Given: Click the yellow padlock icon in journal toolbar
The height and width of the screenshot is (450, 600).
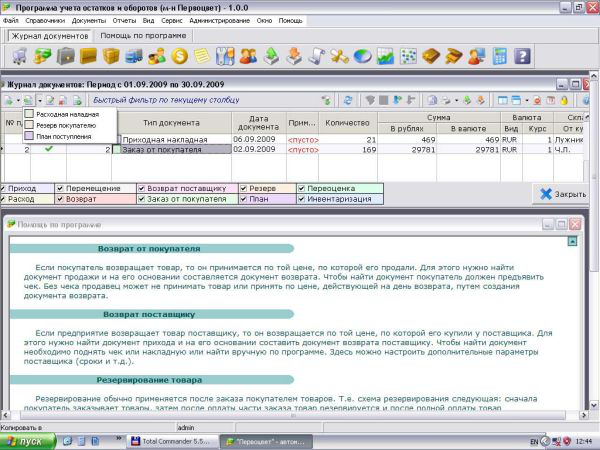Looking at the screenshot, I should tap(564, 100).
